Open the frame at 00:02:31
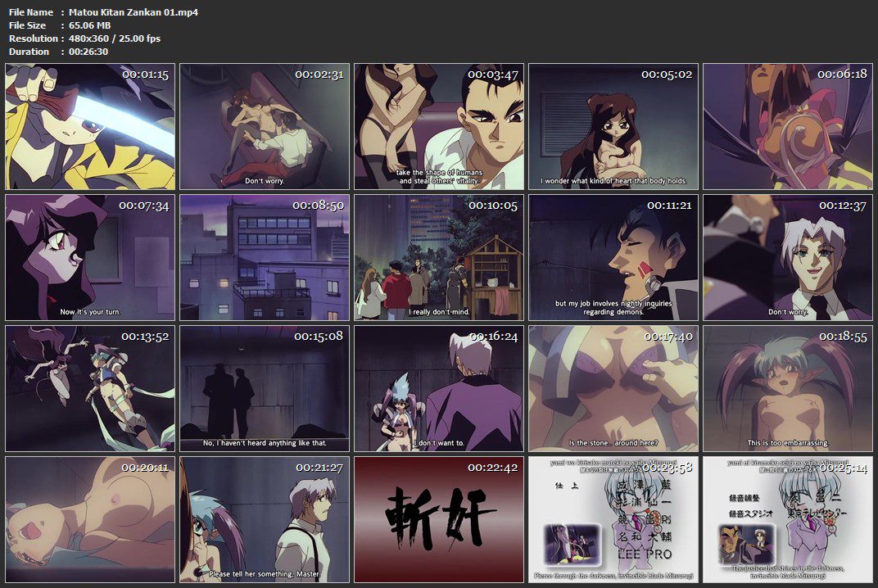The width and height of the screenshot is (878, 588). [x=265, y=127]
